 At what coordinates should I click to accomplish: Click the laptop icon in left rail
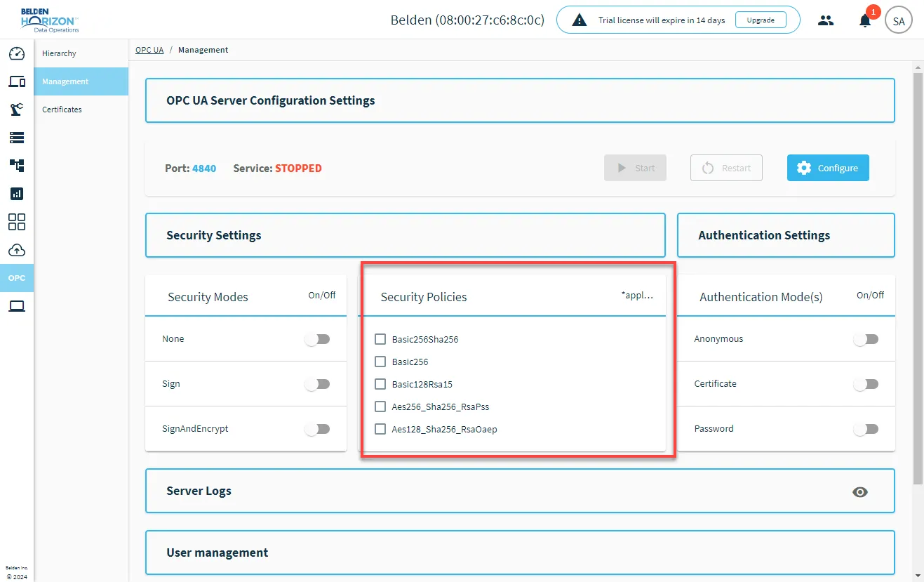click(17, 306)
